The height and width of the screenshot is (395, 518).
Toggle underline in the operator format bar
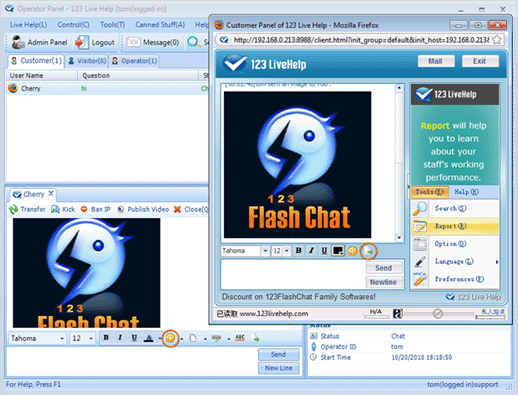click(134, 338)
